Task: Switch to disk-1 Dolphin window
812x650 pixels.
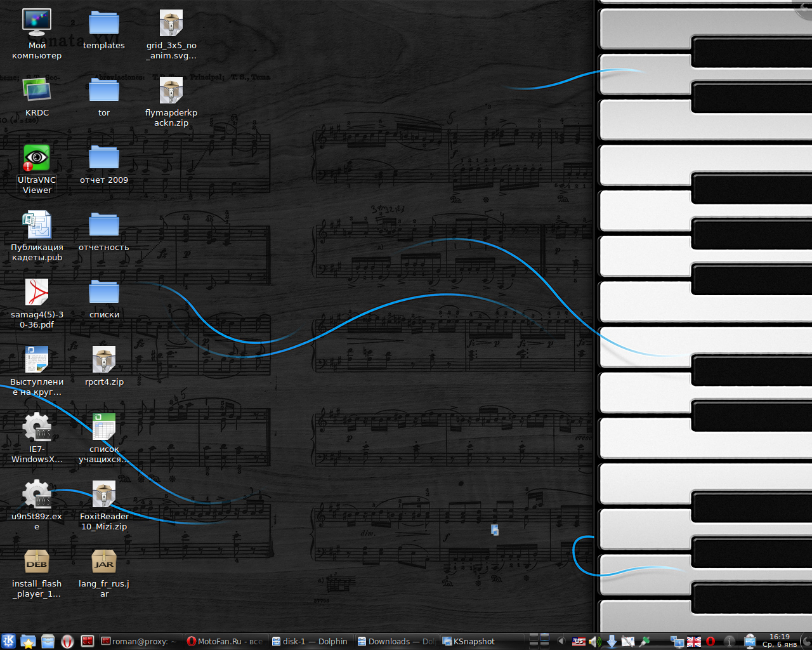Action: click(x=311, y=641)
